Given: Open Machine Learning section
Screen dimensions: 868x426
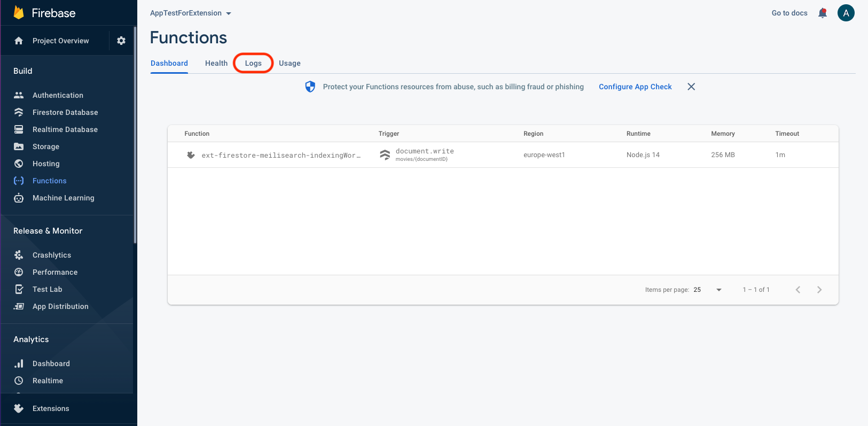Looking at the screenshot, I should 64,198.
